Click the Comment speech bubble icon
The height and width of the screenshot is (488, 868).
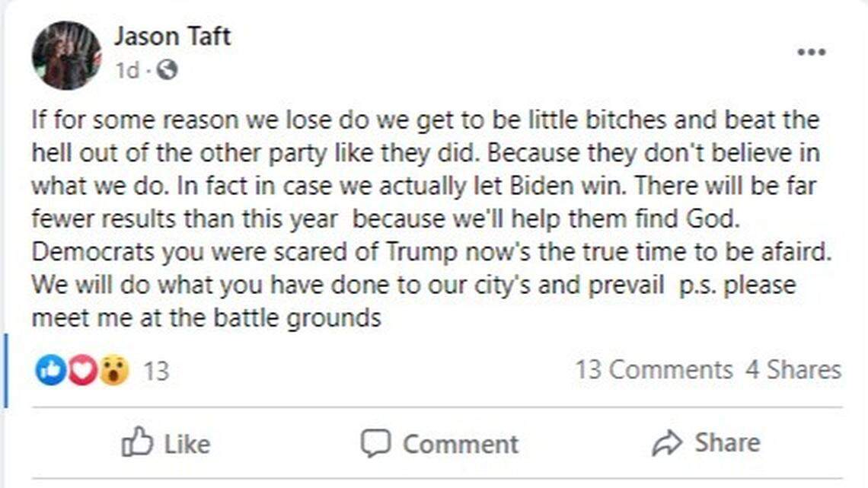click(378, 443)
